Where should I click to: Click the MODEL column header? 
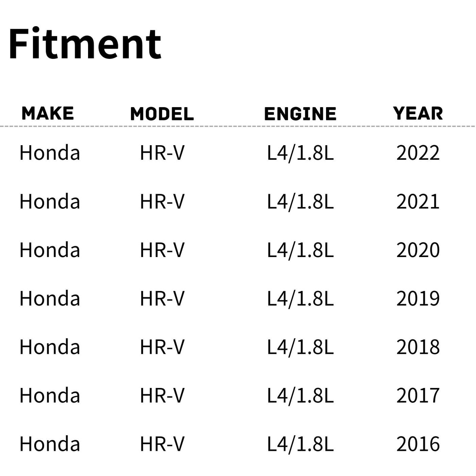162,114
